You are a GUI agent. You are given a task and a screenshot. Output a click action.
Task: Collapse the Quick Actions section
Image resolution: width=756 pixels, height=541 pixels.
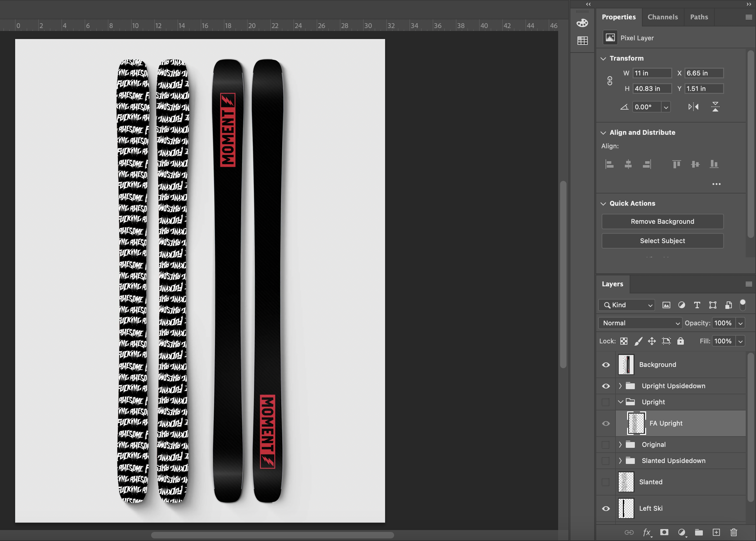603,203
